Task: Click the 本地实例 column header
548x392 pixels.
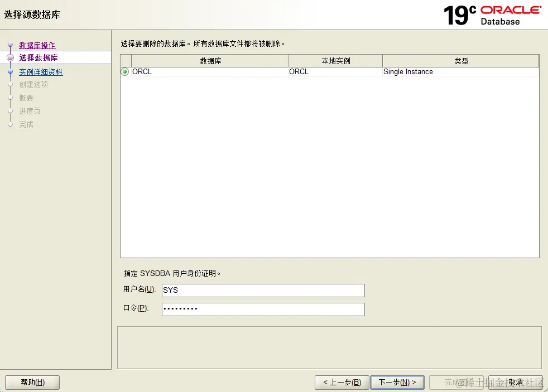Action: tap(335, 60)
